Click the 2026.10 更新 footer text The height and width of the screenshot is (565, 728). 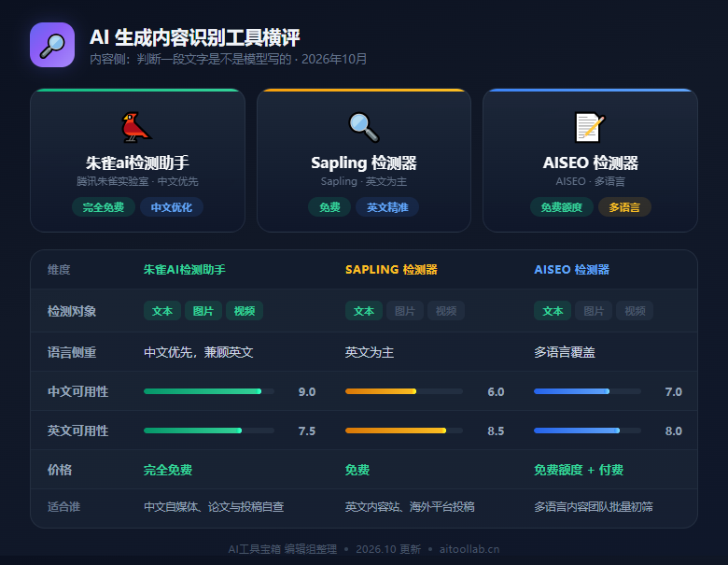[x=388, y=549]
